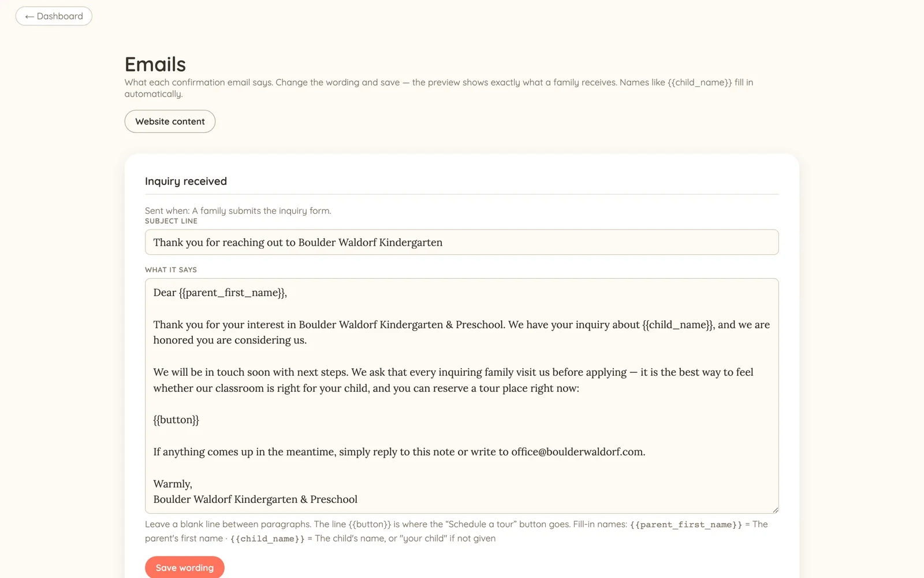
Task: Open the Website content page
Action: (170, 121)
